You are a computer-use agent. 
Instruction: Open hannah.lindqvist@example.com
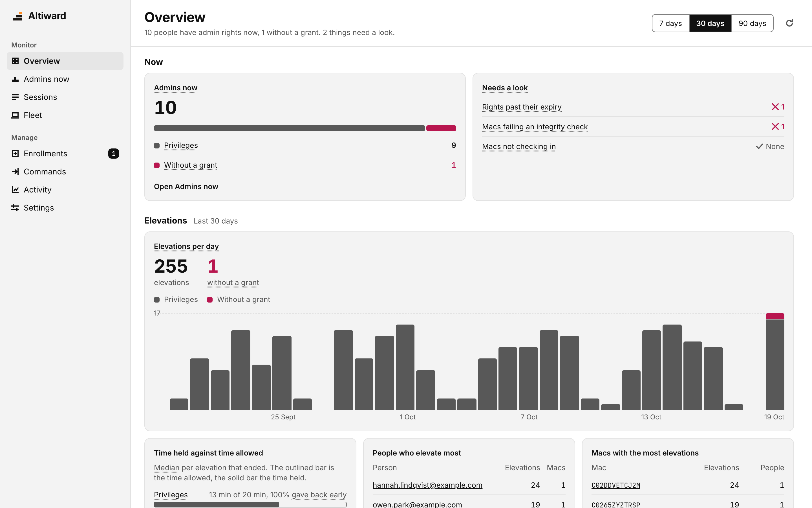coord(427,485)
